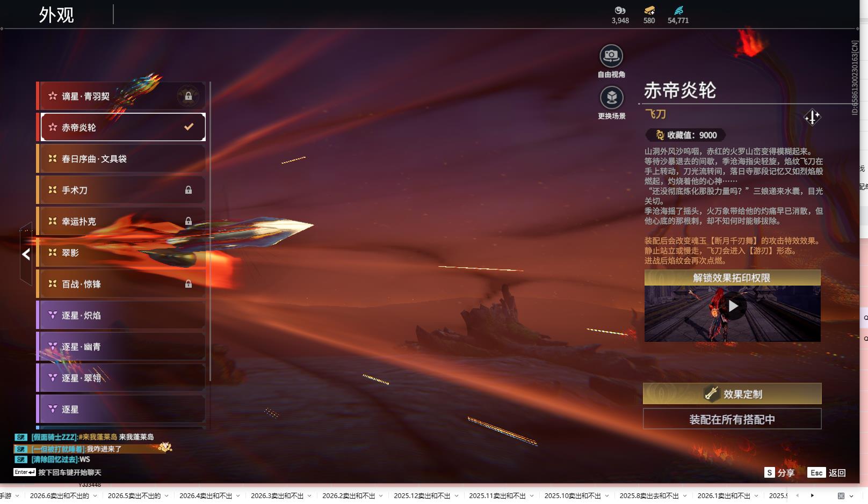
Task: Click the lock icon on 百战·惊锋
Action: (x=189, y=284)
